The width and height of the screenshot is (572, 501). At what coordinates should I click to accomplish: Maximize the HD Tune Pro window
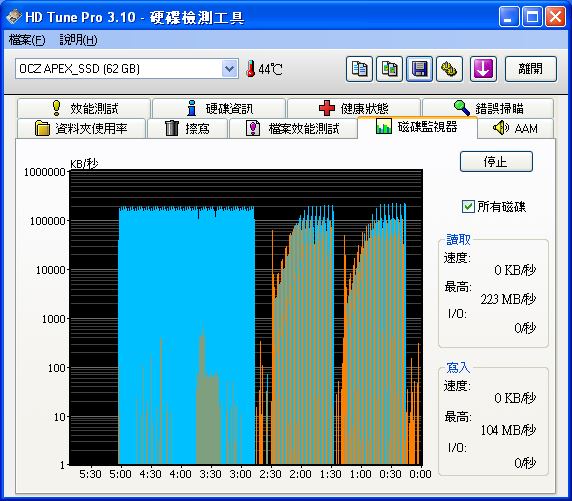coord(532,17)
